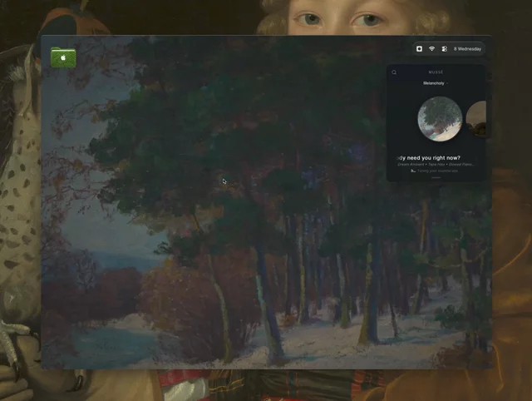This screenshot has height=401, width=532.
Task: Open search in the Mussé widget
Action: (x=394, y=72)
